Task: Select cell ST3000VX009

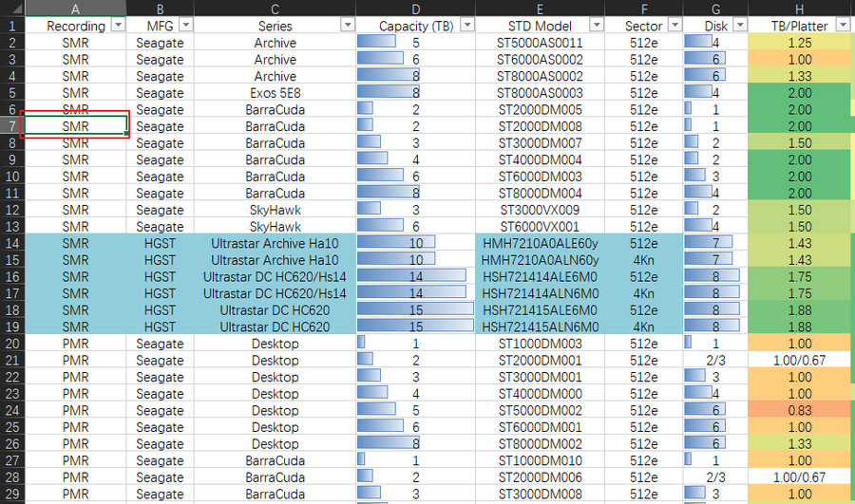Action: pyautogui.click(x=540, y=210)
